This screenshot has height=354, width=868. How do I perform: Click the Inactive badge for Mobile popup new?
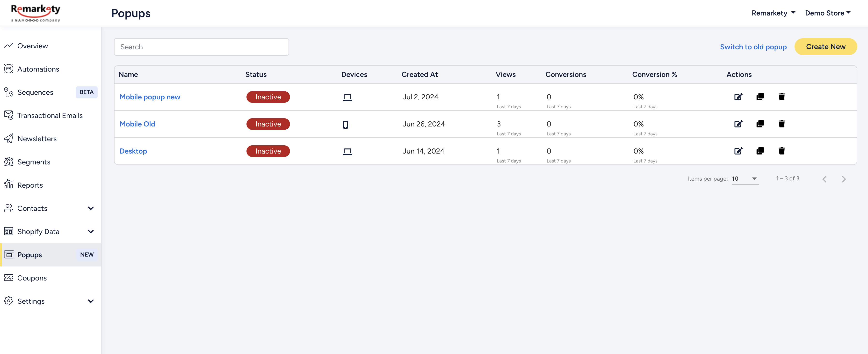point(268,97)
